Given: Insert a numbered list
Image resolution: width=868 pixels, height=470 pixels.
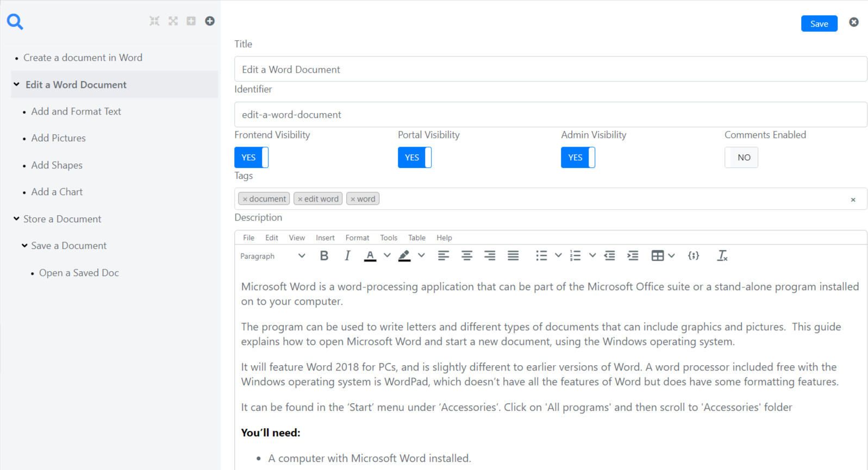Looking at the screenshot, I should (x=576, y=255).
